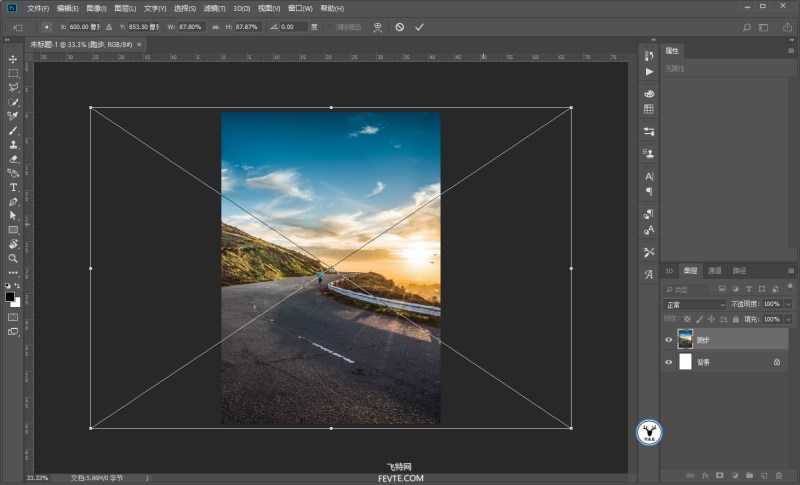Viewport: 800px width, 485px height.
Task: Hide the white background layer using its eye
Action: (x=669, y=362)
